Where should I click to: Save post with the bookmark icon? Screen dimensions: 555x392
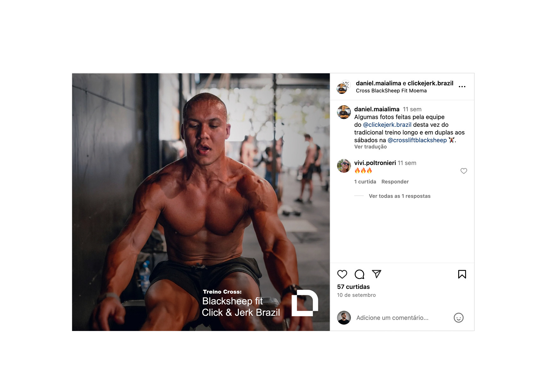(x=462, y=274)
